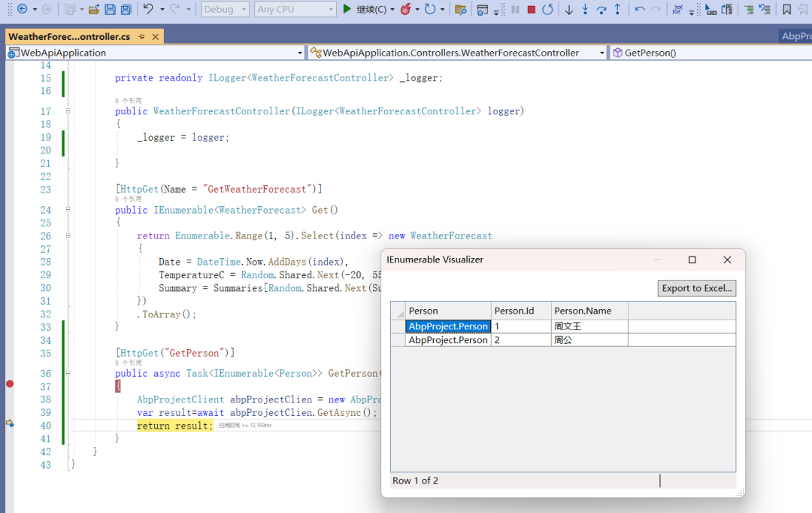Click the Comment Selection lines icon

749,9
